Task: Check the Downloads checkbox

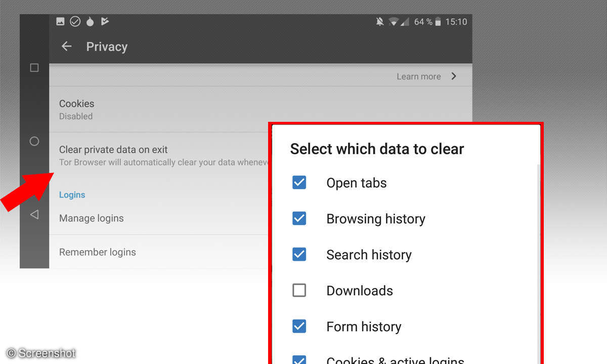Action: 299,290
